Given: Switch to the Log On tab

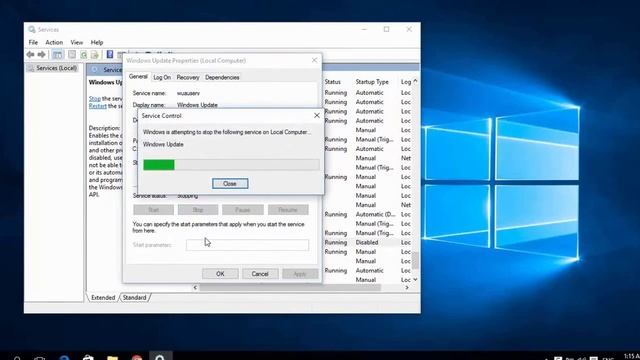Looking at the screenshot, I should pos(162,78).
